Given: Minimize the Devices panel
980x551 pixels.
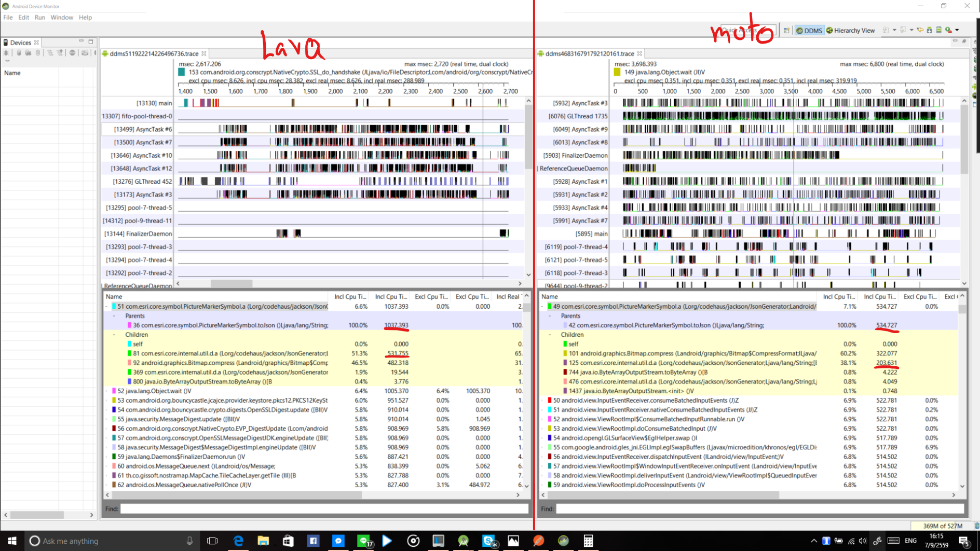Looking at the screenshot, I should coord(81,42).
